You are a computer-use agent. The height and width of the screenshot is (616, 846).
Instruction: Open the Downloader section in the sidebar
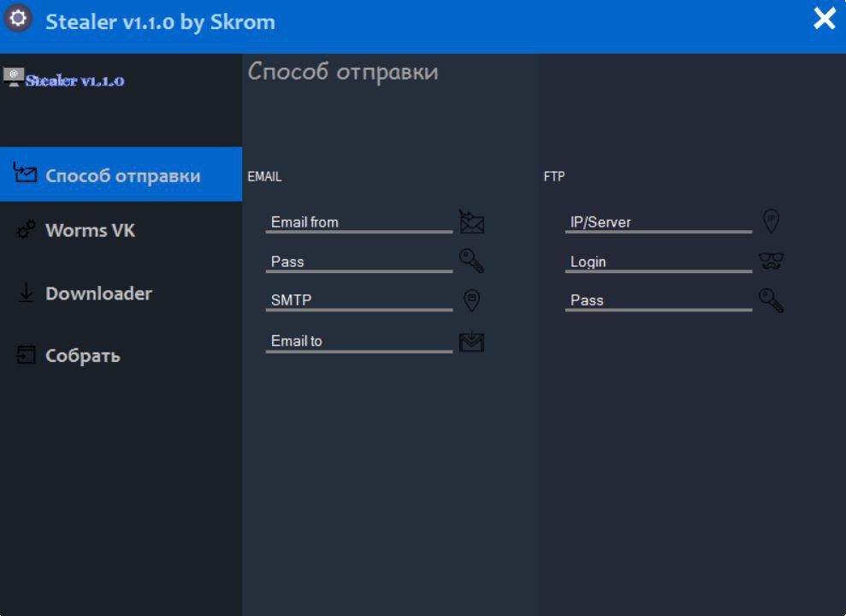pyautogui.click(x=98, y=293)
